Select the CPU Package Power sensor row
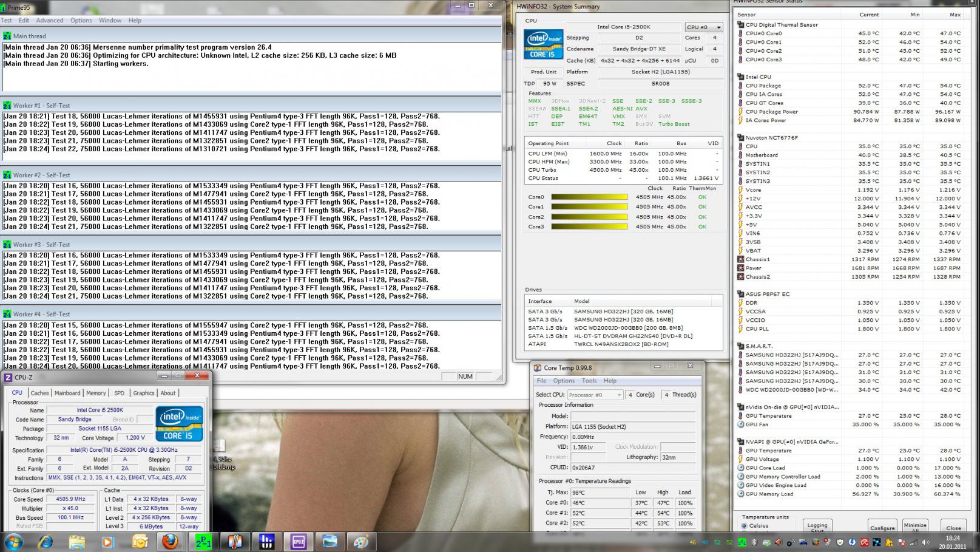This screenshot has height=552, width=980. tap(849, 112)
